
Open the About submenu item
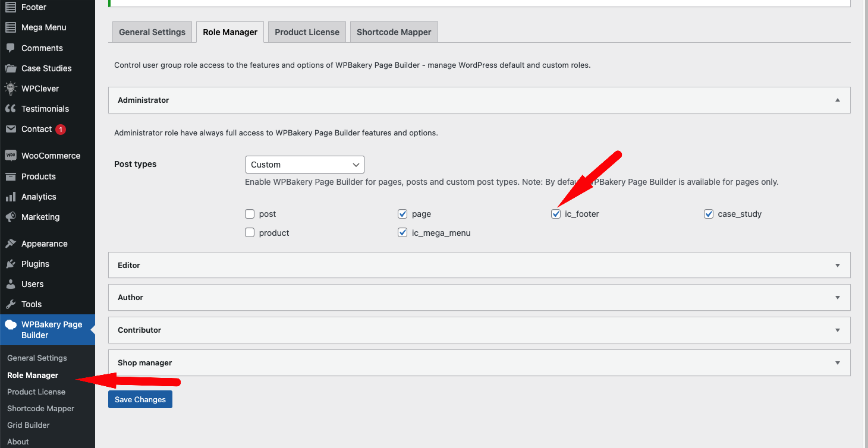[18, 441]
